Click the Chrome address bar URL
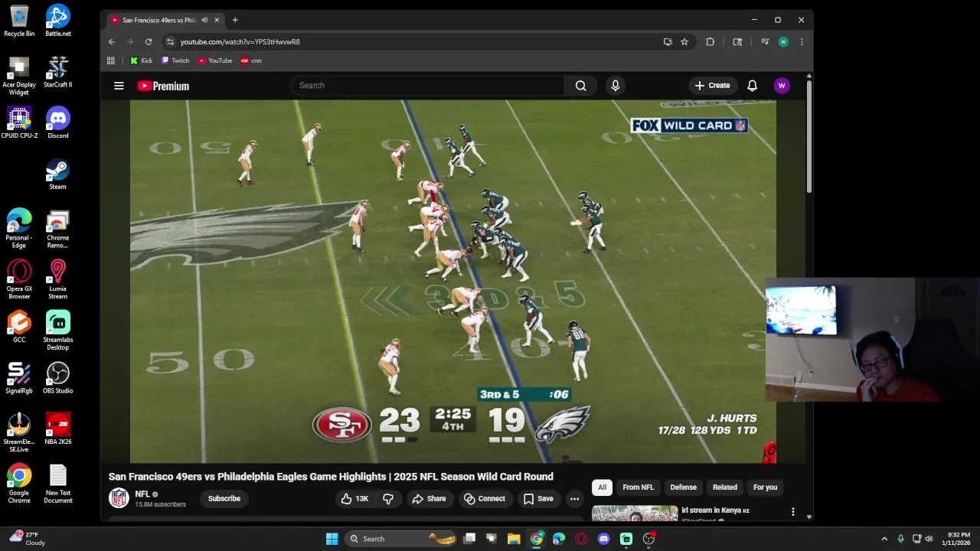The width and height of the screenshot is (980, 551). 240,42
